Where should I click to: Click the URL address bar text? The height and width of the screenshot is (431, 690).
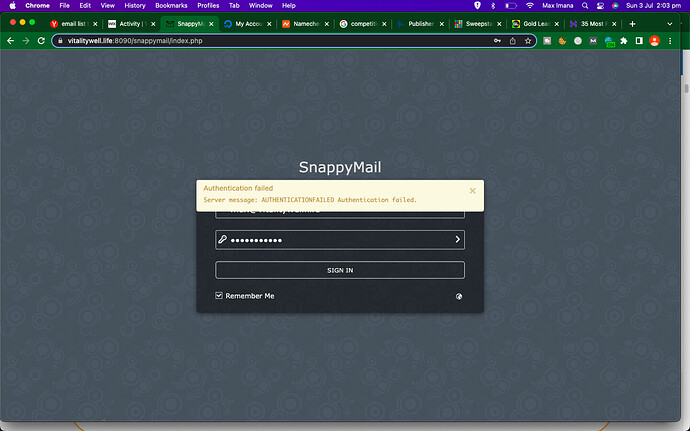135,41
